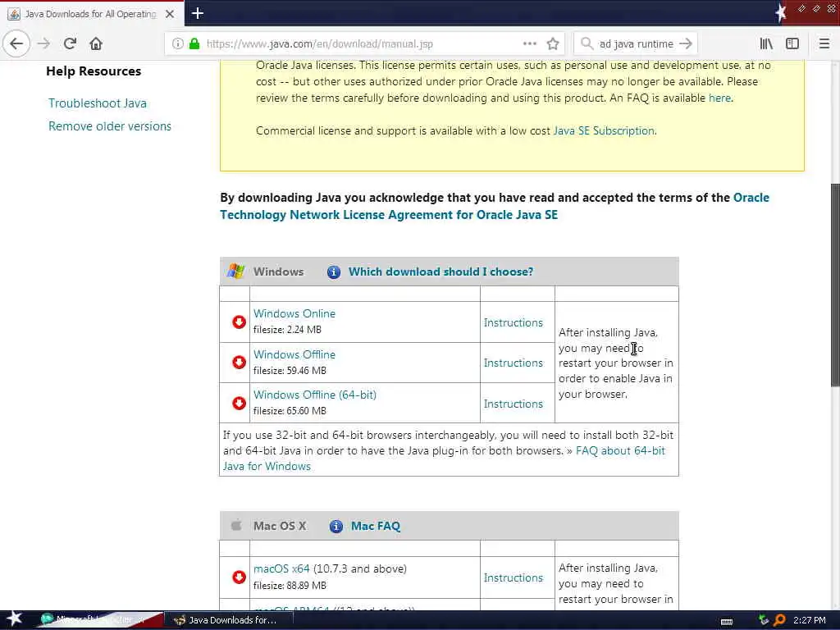Screen dimensions: 840x630
Task: Close the Java Downloads tab
Action: (170, 14)
